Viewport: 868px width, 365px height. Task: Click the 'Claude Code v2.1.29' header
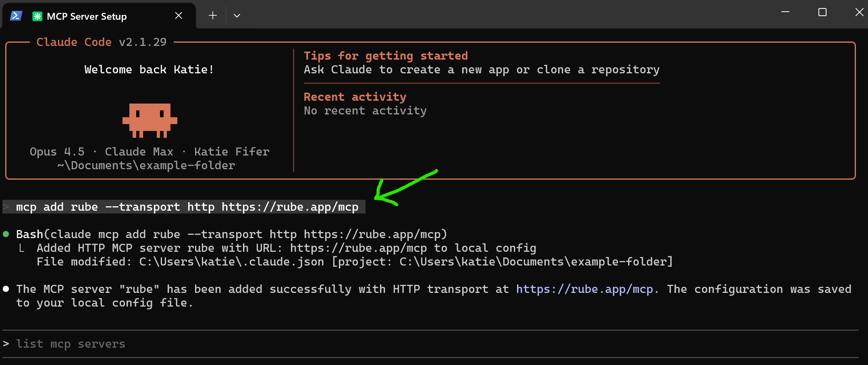pyautogui.click(x=102, y=42)
